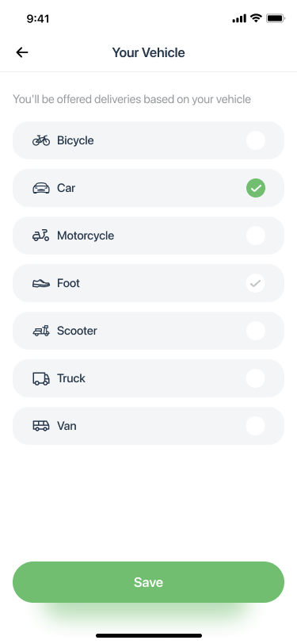
Task: Click the truck icon
Action: click(41, 378)
